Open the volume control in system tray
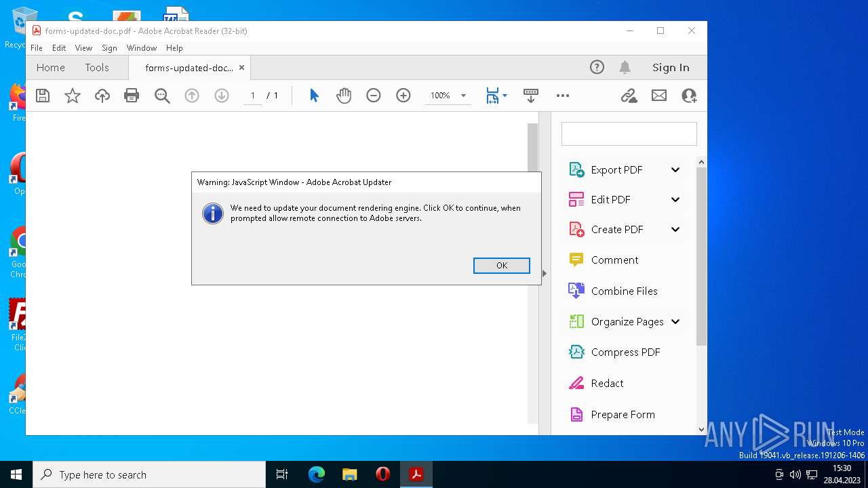This screenshot has height=488, width=868. 795,474
